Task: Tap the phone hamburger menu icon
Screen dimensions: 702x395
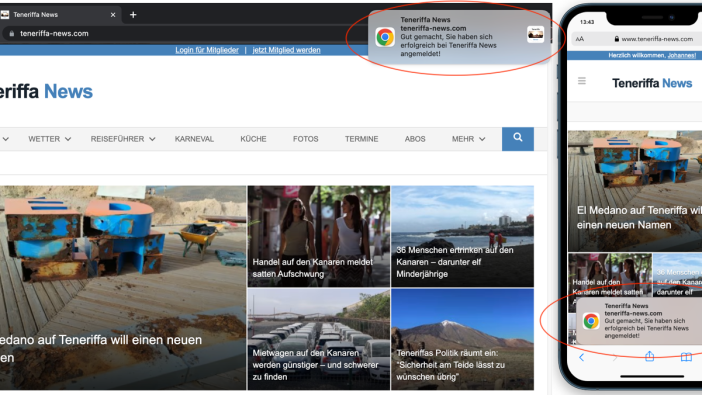Action: [582, 81]
